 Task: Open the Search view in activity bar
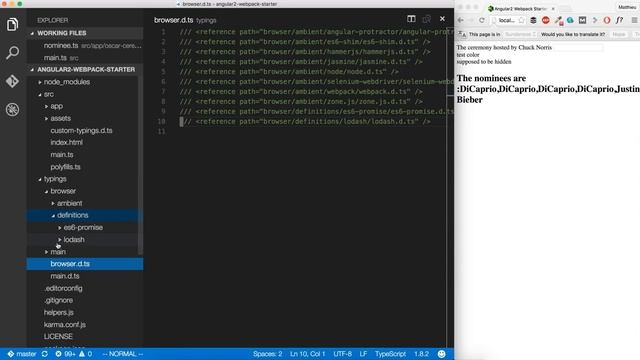click(13, 53)
